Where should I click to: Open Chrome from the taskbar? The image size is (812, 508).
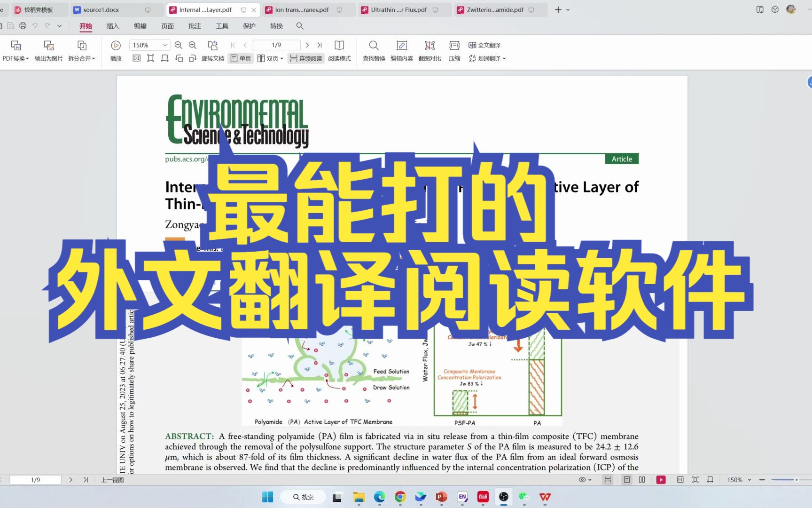[x=400, y=497]
